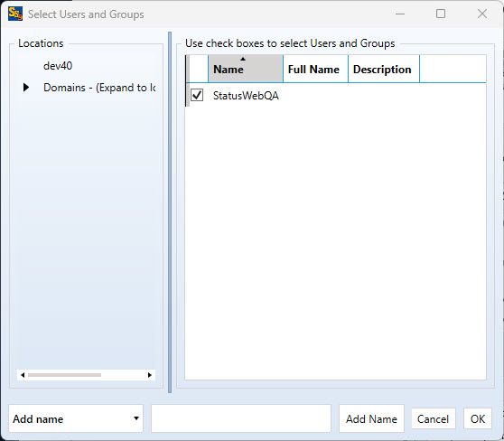Select the StatusWebQA row text
The width and height of the screenshot is (504, 441).
coord(246,96)
